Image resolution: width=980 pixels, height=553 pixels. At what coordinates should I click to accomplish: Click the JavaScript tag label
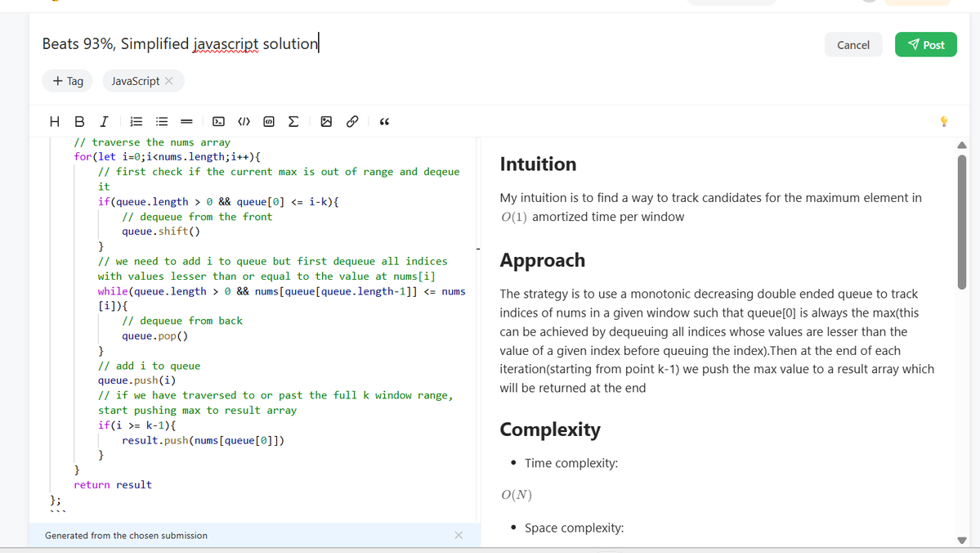pyautogui.click(x=135, y=81)
